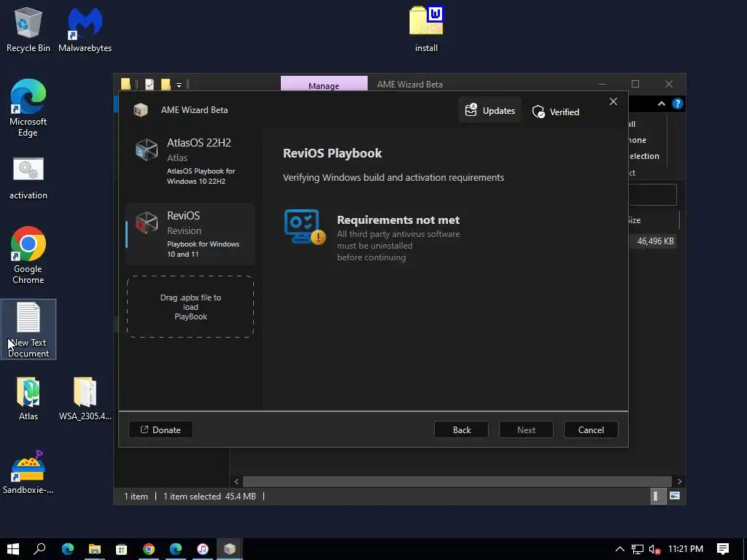Open File Explorer from the taskbar

[94, 549]
